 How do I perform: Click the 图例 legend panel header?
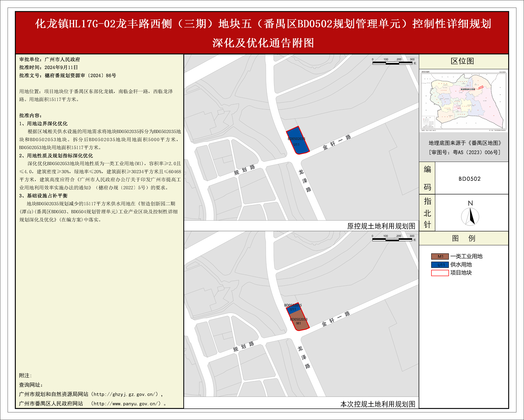(463, 238)
